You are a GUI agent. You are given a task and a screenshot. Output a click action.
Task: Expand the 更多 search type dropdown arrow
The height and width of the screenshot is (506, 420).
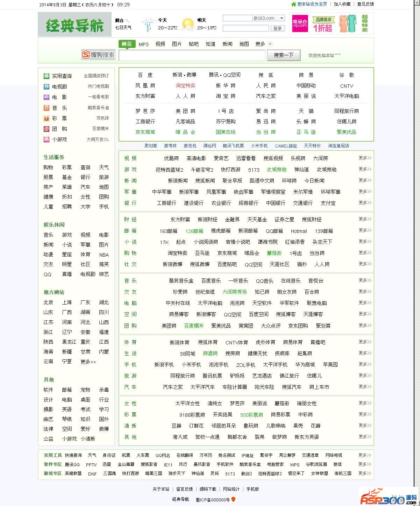pos(270,44)
